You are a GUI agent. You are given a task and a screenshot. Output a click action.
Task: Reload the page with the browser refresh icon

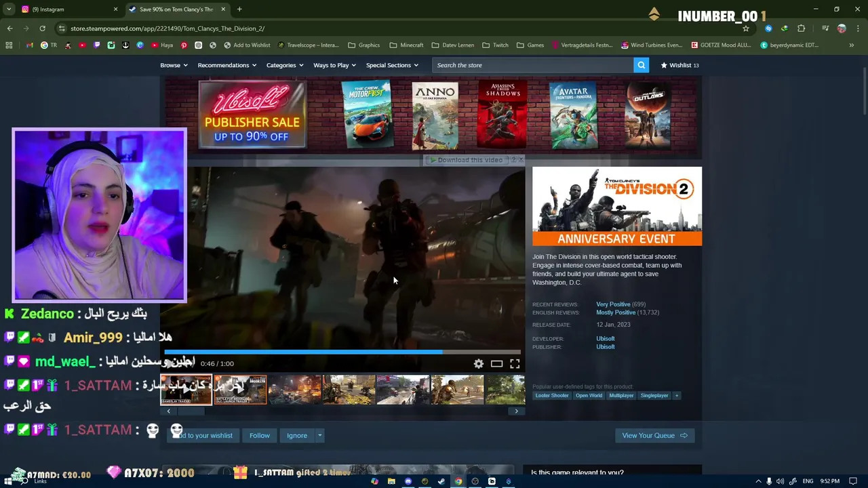pyautogui.click(x=42, y=28)
